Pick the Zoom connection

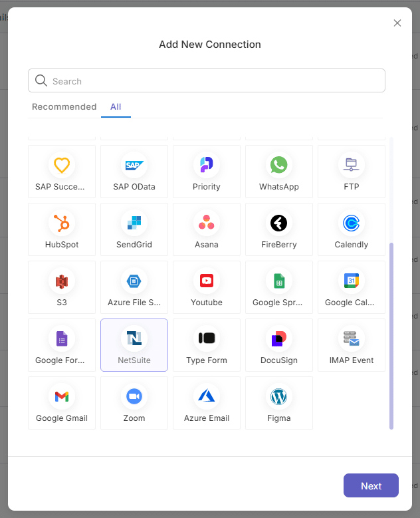point(134,403)
